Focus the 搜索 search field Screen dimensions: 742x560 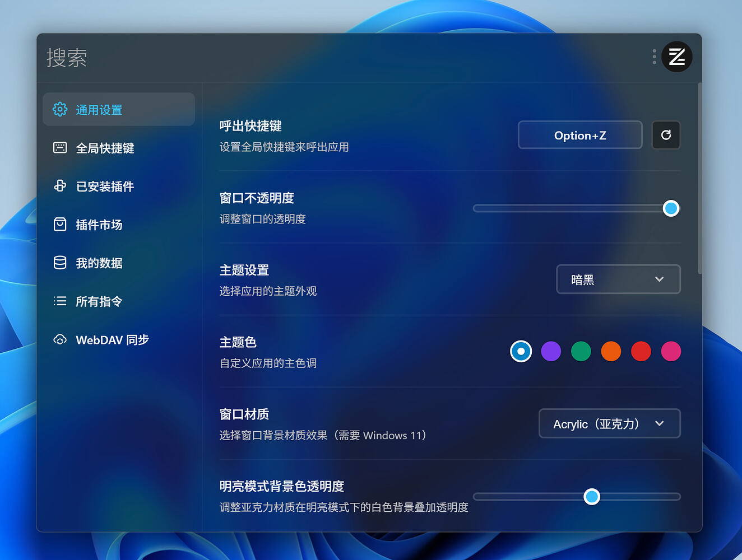coord(342,57)
